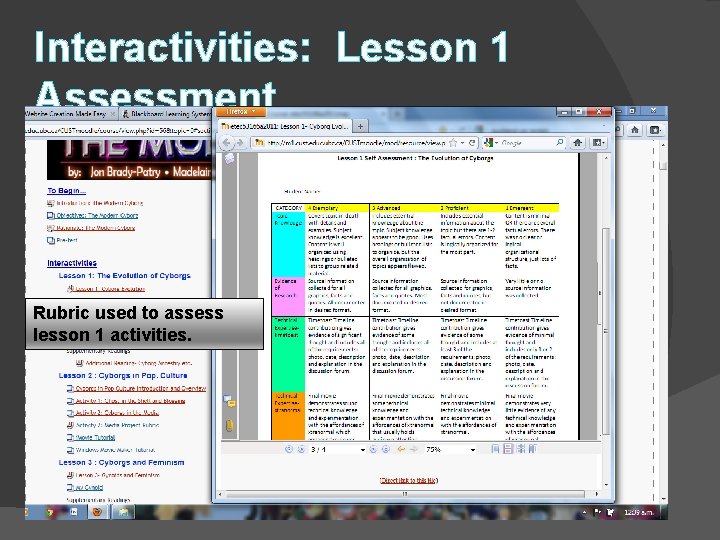720x540 pixels.
Task: Select continuous facing layout icon
Action: [x=532, y=449]
